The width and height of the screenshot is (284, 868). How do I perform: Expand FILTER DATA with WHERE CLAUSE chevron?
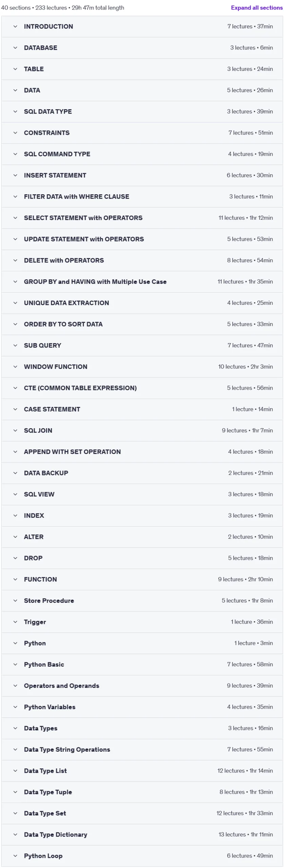pyautogui.click(x=15, y=197)
